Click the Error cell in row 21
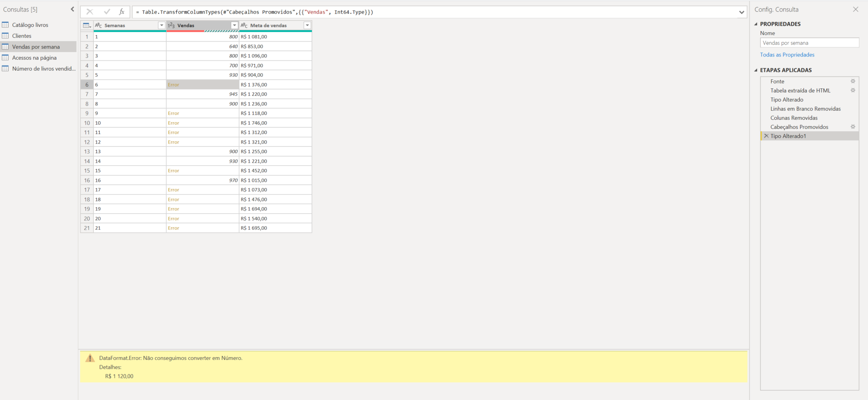 [203, 228]
